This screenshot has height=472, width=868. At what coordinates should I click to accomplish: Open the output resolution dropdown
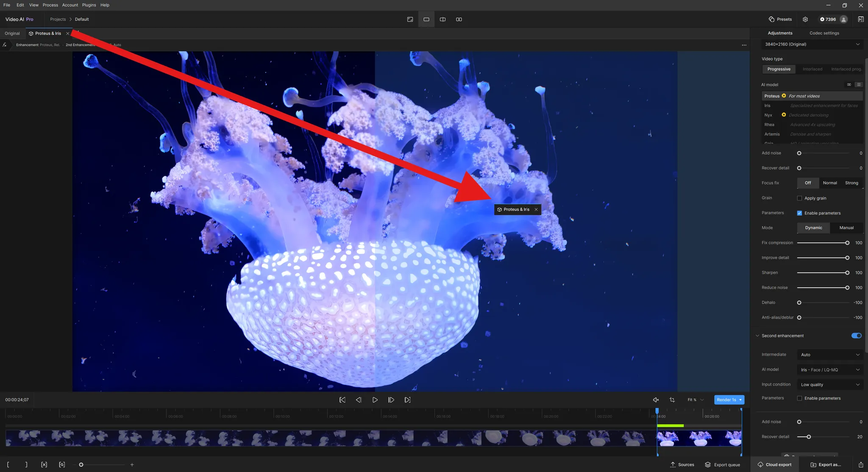pos(812,44)
